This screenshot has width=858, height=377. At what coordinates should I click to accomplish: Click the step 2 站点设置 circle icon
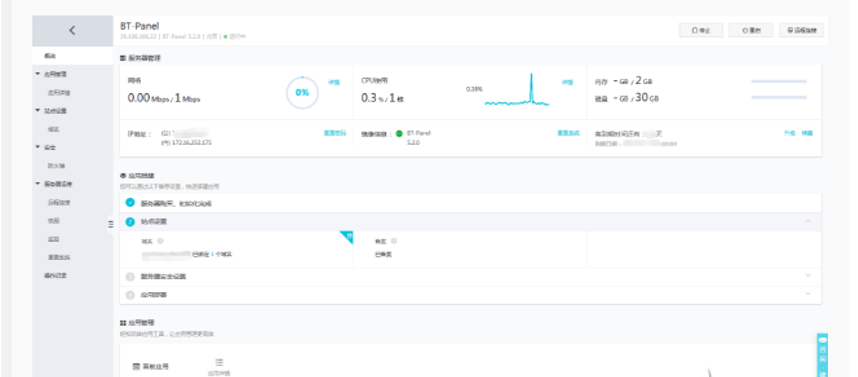(x=130, y=222)
